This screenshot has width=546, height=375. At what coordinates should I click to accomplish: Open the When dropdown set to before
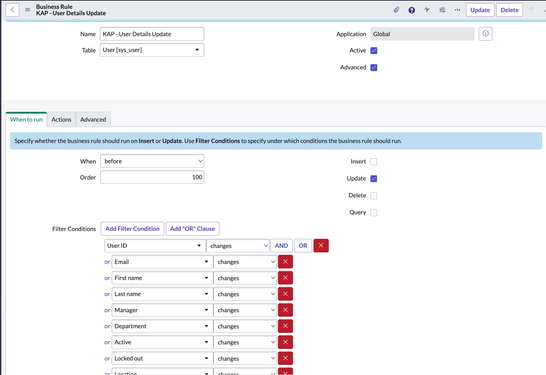tap(152, 161)
